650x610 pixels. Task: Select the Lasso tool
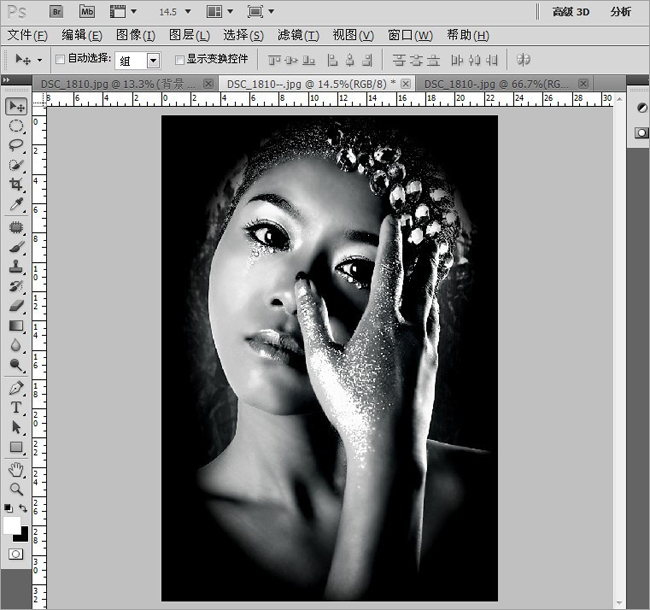point(16,145)
